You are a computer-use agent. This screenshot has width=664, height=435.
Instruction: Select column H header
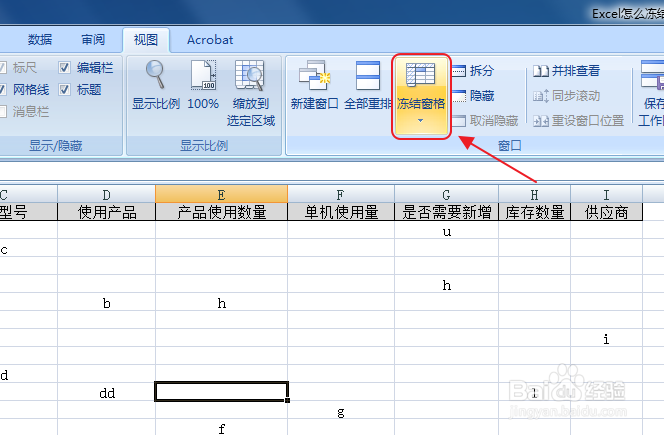pos(534,194)
